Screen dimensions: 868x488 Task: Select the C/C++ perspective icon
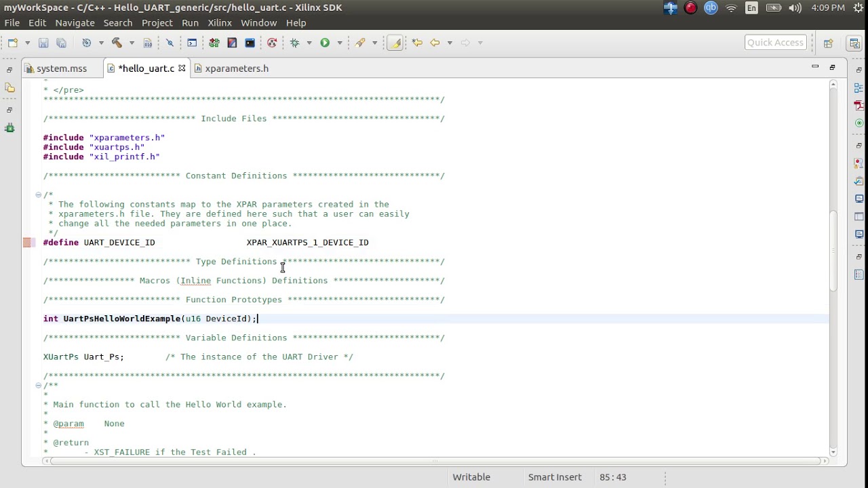[854, 43]
